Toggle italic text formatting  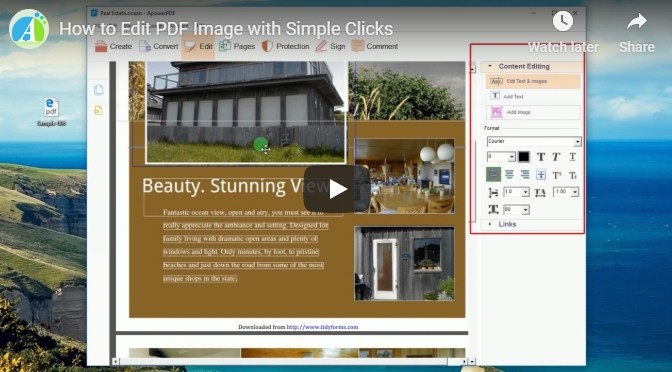pyautogui.click(x=556, y=157)
